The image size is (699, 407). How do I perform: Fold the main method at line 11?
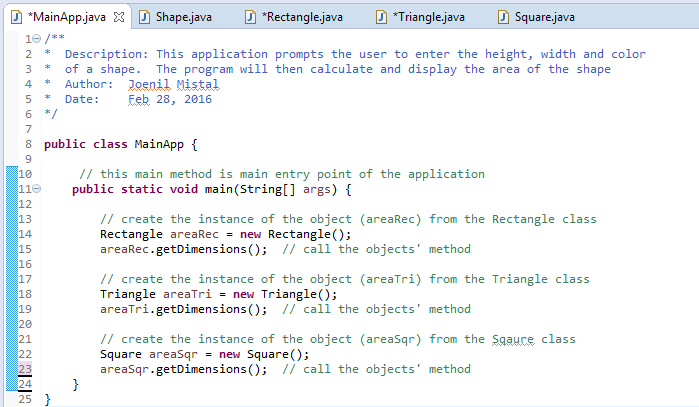click(x=36, y=189)
